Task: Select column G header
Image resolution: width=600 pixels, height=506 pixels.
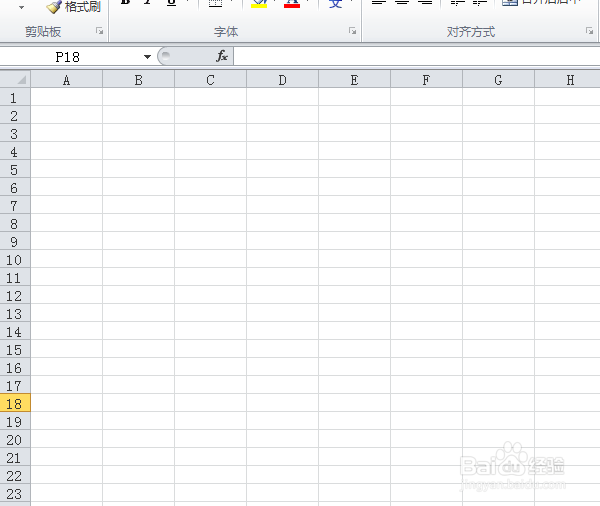Action: pyautogui.click(x=498, y=80)
